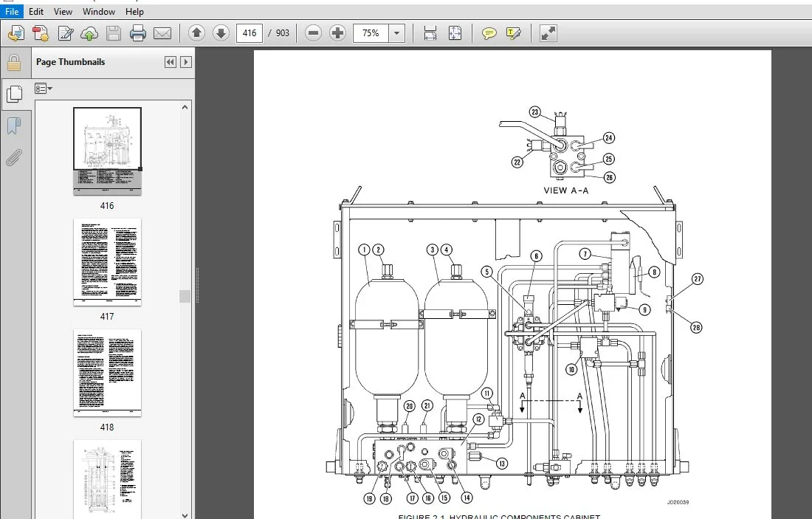Click the thumbnails scrollbar handle

[x=185, y=296]
